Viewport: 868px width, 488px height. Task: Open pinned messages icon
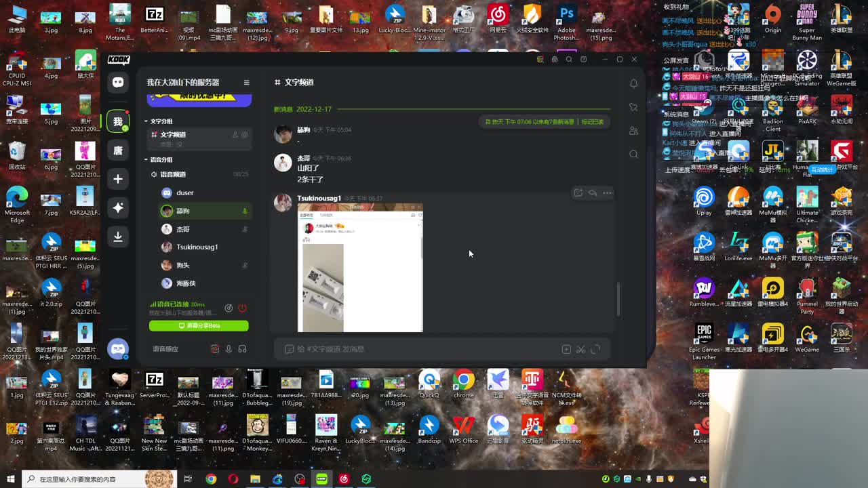point(633,107)
